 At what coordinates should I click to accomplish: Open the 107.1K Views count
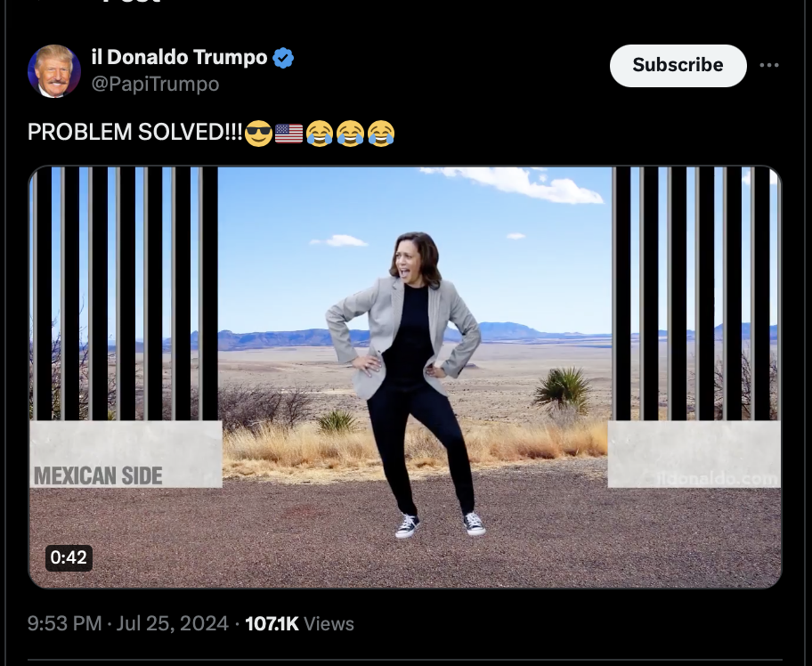(x=299, y=623)
